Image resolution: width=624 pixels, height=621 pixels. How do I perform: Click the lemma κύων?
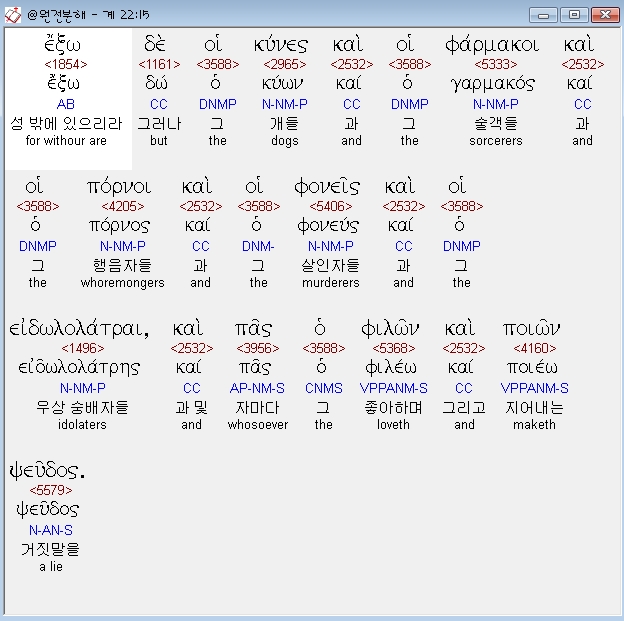(282, 84)
